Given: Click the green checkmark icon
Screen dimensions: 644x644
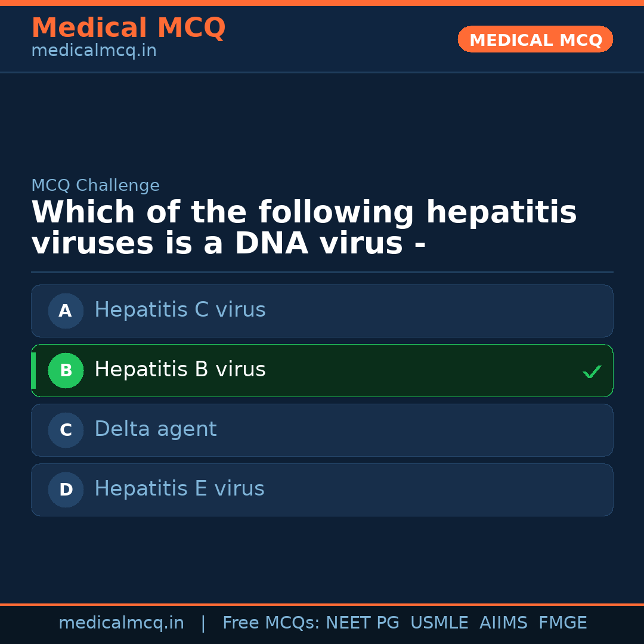Looking at the screenshot, I should coord(592,371).
